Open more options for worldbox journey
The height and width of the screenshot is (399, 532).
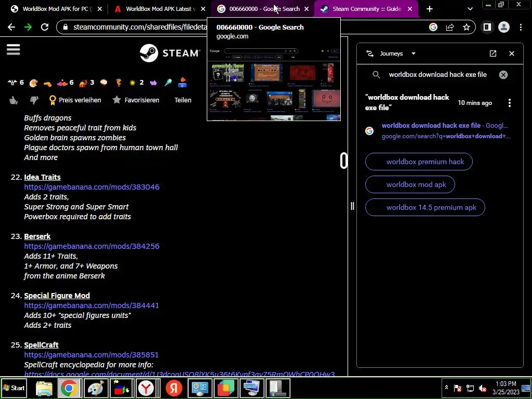pos(509,103)
